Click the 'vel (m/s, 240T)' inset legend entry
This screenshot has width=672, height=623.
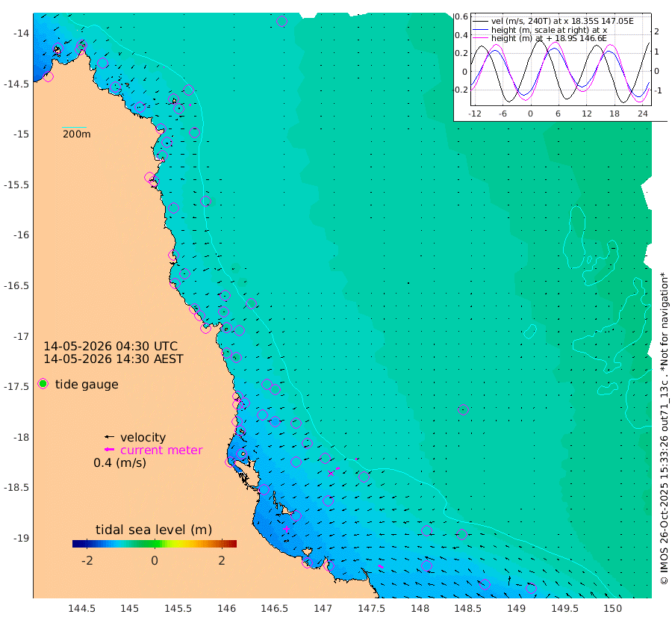click(x=562, y=21)
